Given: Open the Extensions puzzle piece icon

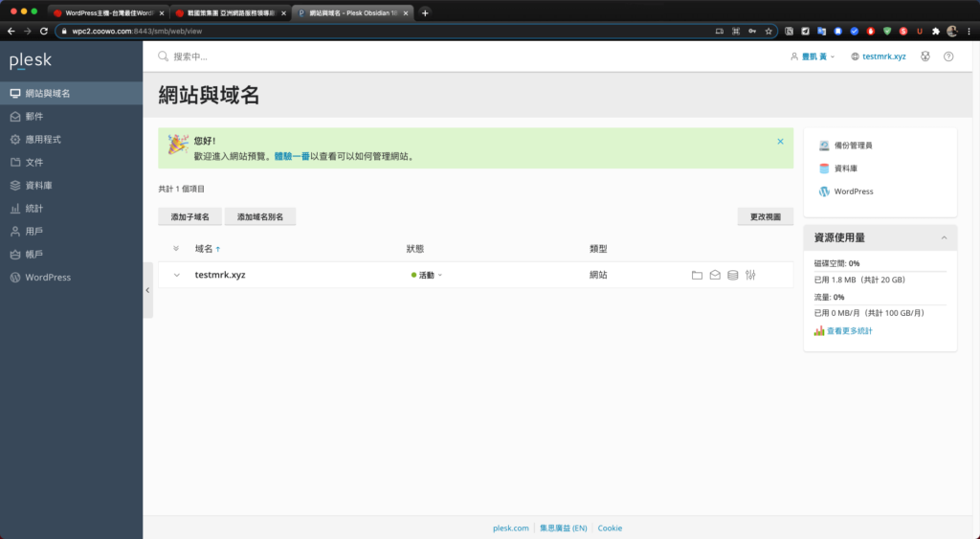Looking at the screenshot, I should tap(936, 32).
